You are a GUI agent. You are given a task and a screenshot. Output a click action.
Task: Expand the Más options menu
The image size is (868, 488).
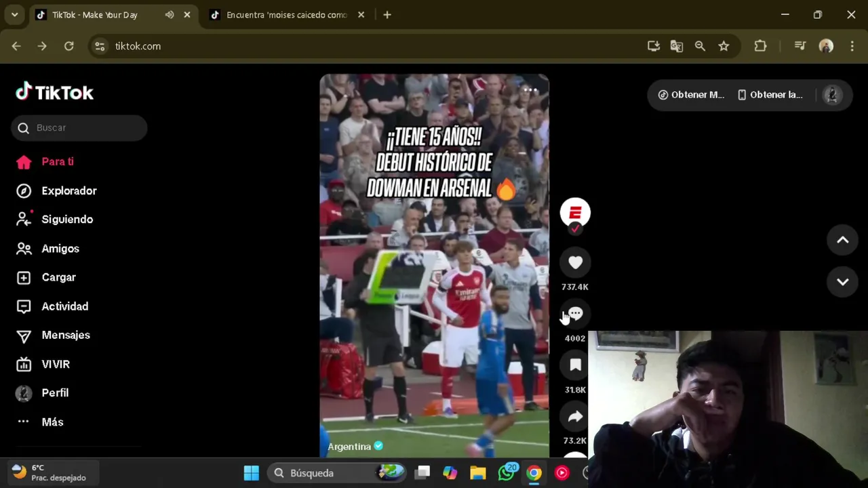click(40, 422)
